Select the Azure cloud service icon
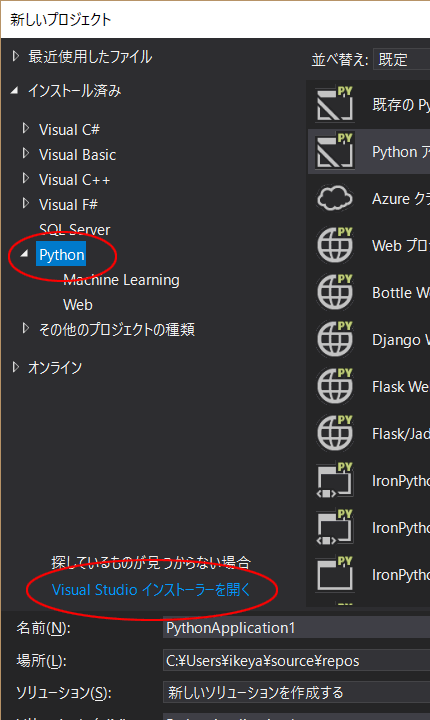Screen dimensions: 430x720 pyautogui.click(x=335, y=198)
